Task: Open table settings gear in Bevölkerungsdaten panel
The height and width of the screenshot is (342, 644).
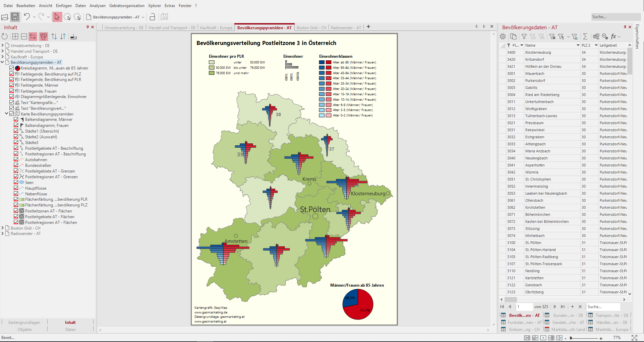Action: (x=503, y=37)
